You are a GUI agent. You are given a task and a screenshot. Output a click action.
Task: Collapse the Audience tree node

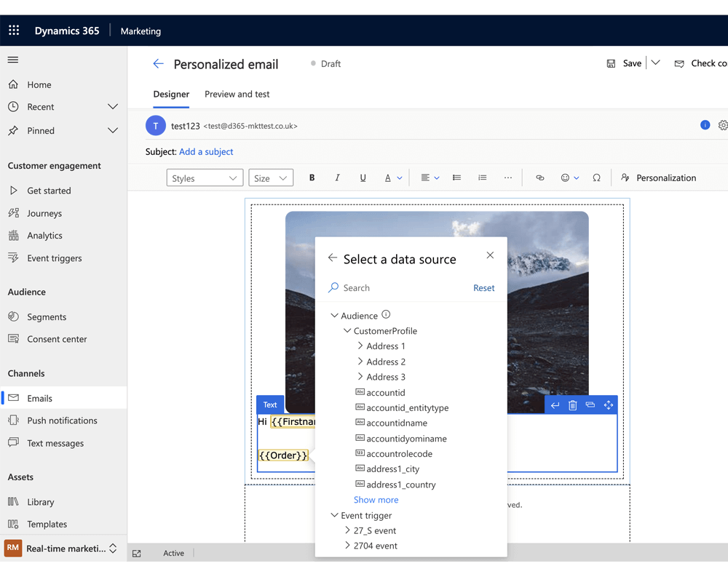coord(334,316)
